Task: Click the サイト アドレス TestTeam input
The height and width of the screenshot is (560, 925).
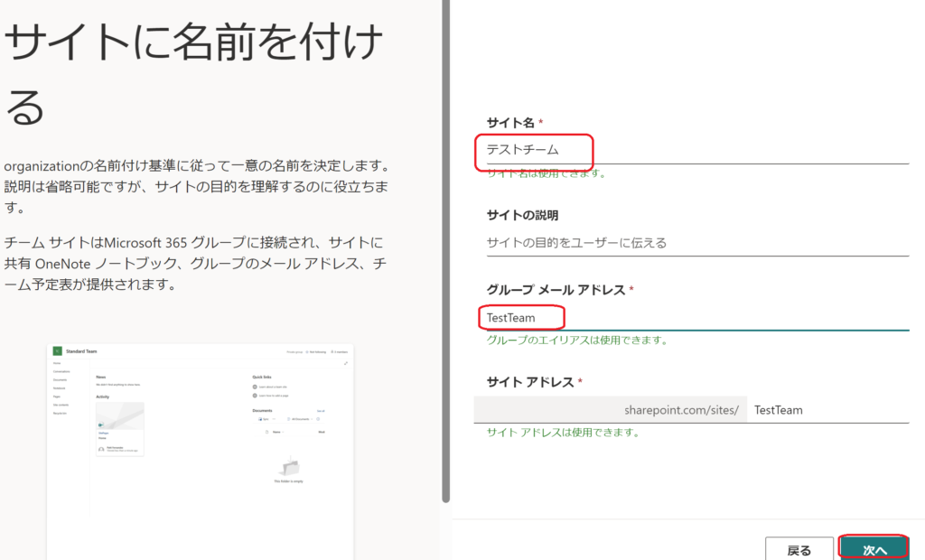Action: (827, 409)
